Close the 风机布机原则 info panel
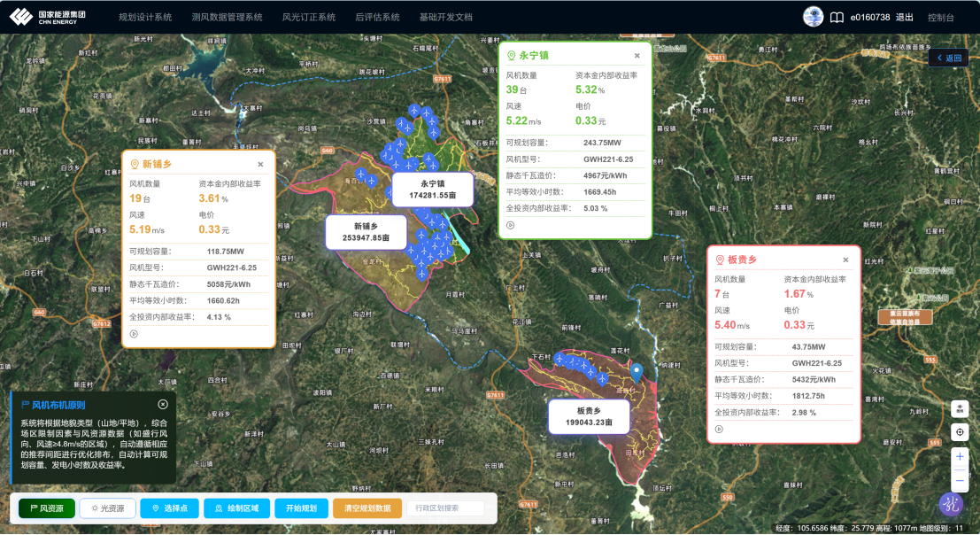 (163, 405)
